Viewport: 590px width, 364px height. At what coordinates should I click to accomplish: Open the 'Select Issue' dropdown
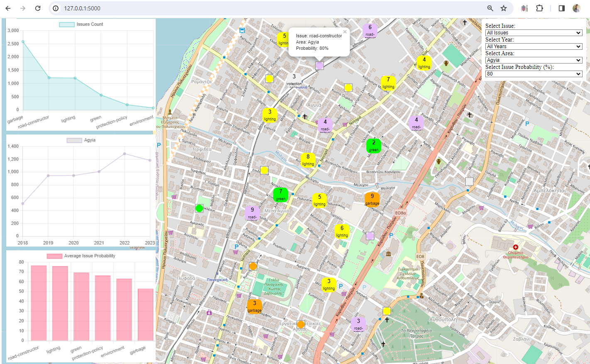coord(534,32)
